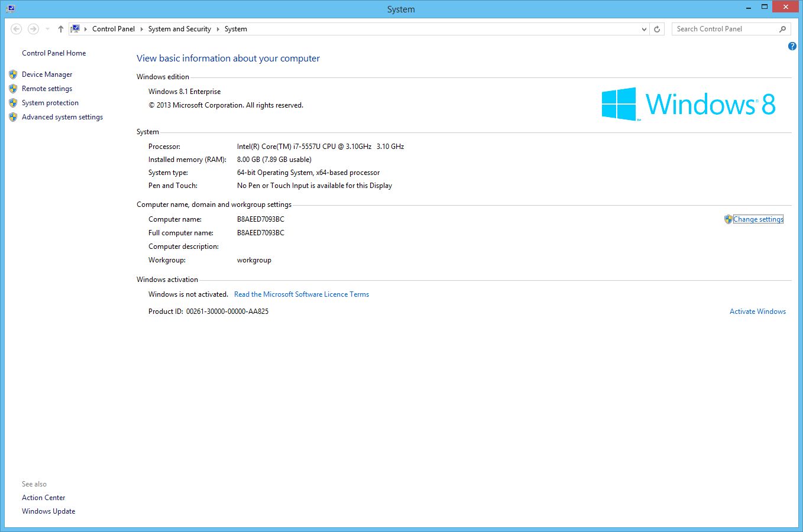This screenshot has width=803, height=532.
Task: Click the No Pen or Touch Input text
Action: coord(315,186)
